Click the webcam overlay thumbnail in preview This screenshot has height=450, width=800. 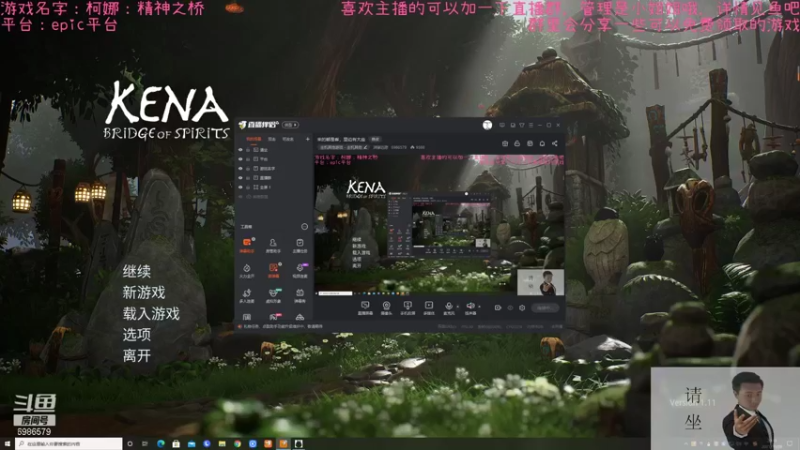[x=540, y=282]
